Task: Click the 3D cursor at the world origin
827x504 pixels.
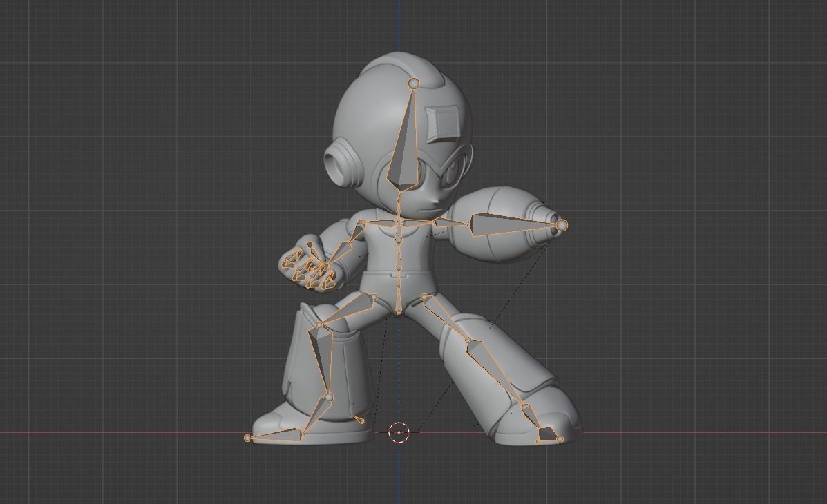Action: click(x=399, y=432)
